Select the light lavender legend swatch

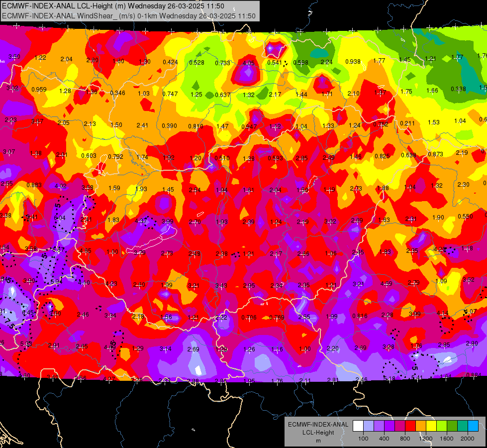pos(369,426)
